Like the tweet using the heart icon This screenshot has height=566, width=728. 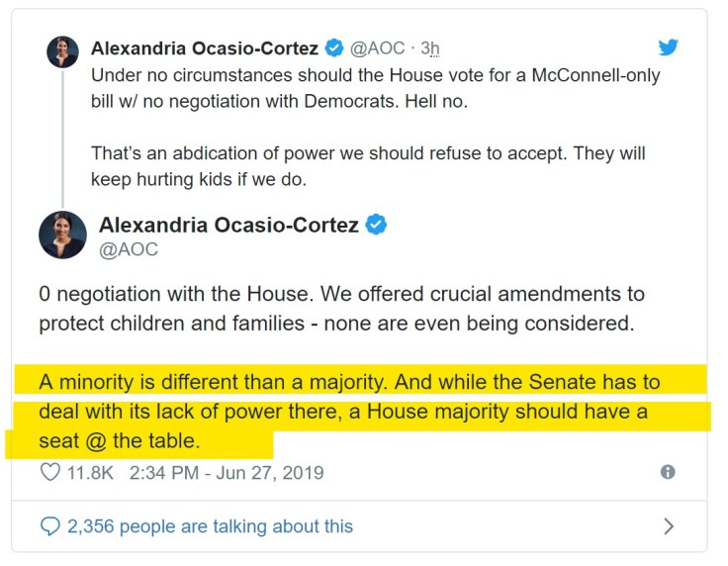49,473
